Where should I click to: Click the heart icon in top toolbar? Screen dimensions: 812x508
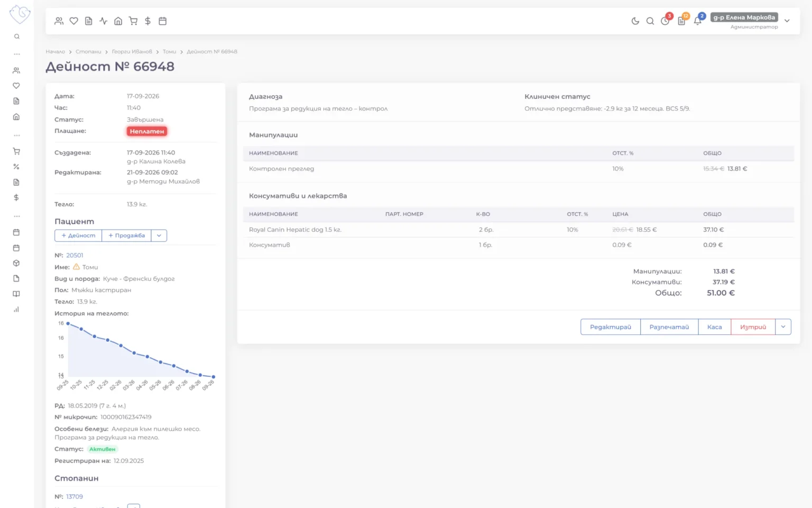[x=74, y=21]
